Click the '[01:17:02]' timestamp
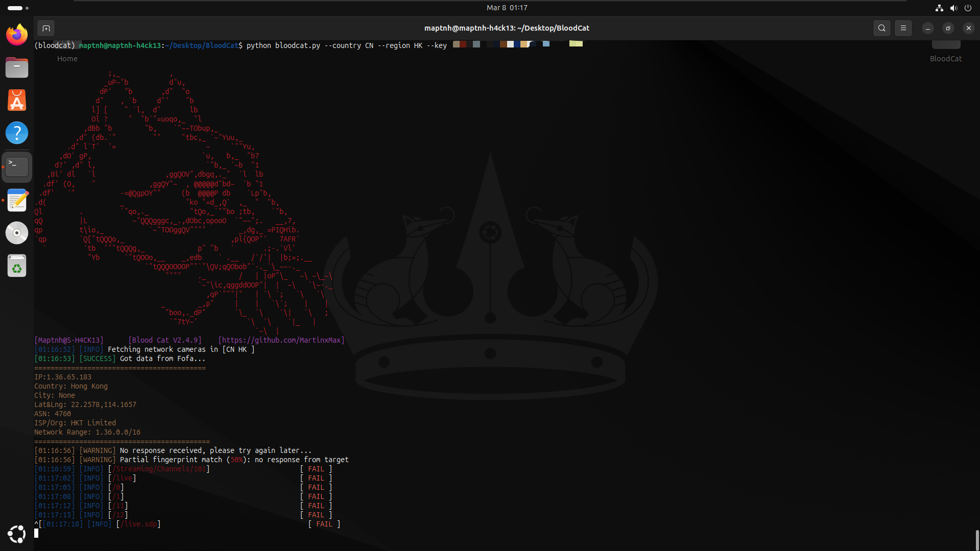 coord(55,478)
